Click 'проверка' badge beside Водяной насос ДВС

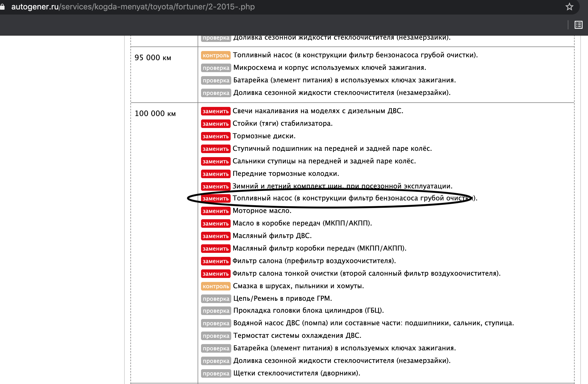pyautogui.click(x=216, y=323)
